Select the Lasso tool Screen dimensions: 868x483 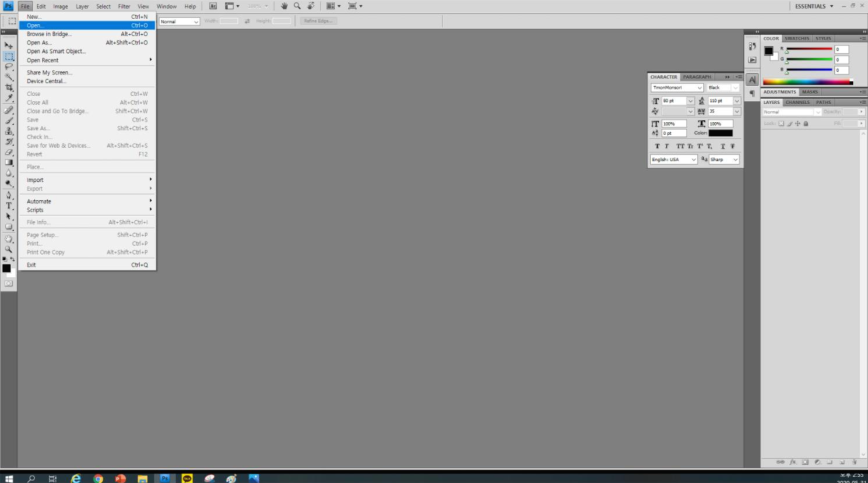point(9,67)
